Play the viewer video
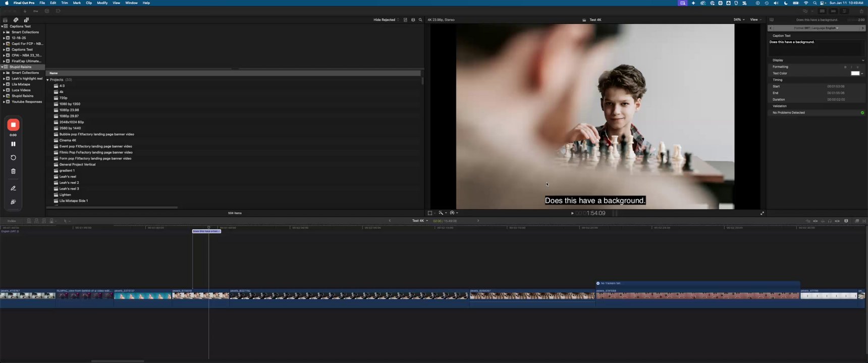 coord(572,213)
